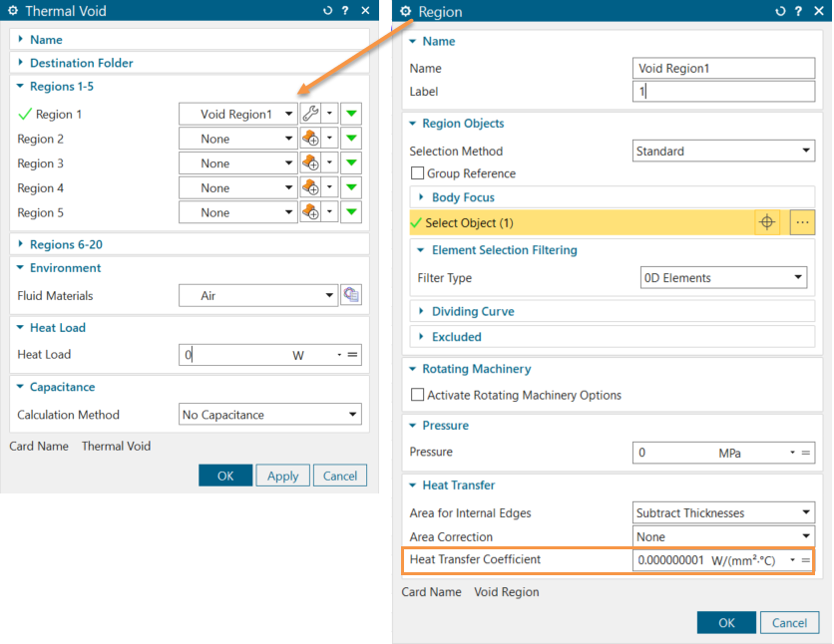834x644 pixels.
Task: Open the Area for Internal Edges dropdown
Action: tap(723, 513)
